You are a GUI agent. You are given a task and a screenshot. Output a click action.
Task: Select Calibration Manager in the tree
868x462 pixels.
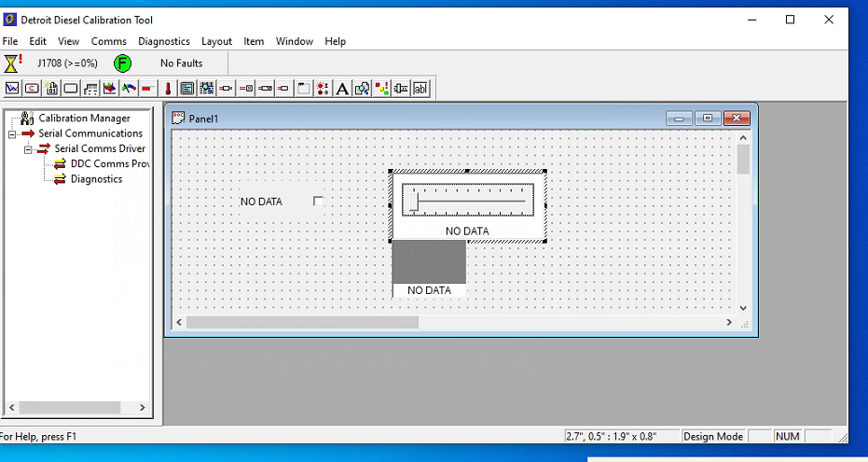[x=84, y=119]
